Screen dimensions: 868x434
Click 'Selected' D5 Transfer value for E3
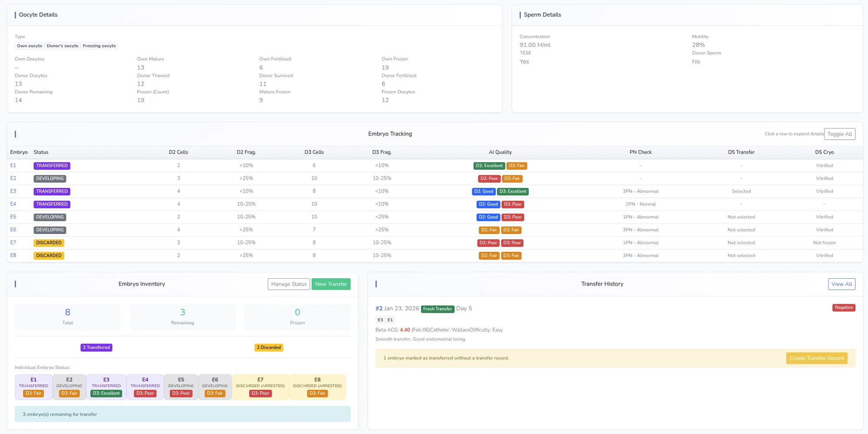tap(741, 191)
